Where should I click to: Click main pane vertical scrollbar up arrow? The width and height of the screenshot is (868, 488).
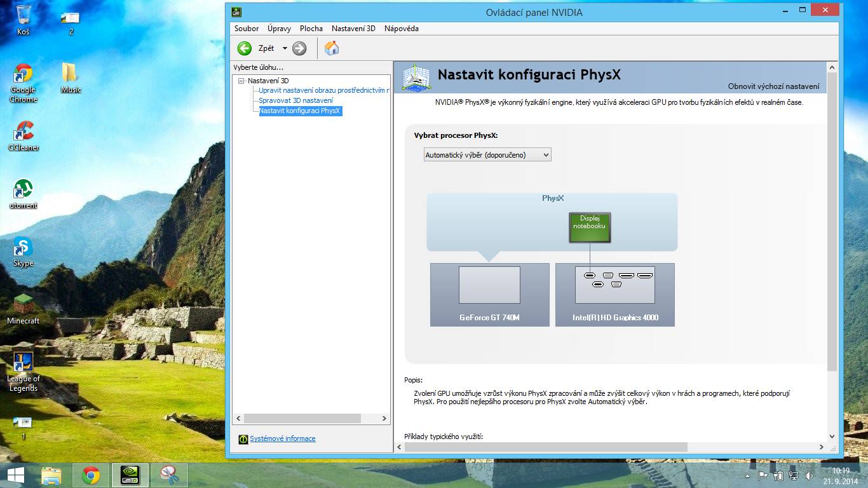coord(832,66)
